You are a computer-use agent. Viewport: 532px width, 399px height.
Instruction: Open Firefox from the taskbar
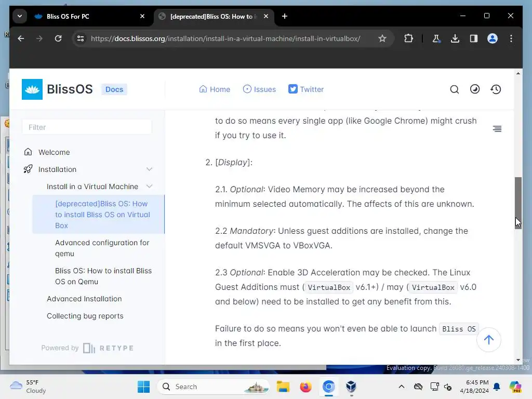point(305,387)
